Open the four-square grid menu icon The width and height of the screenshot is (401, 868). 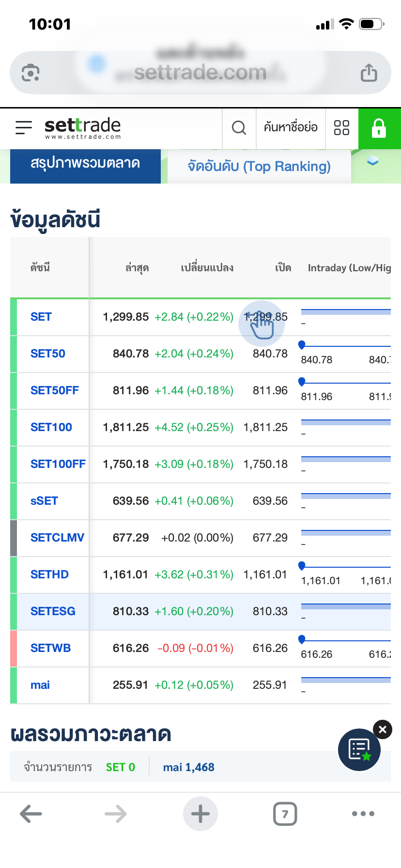point(341,128)
